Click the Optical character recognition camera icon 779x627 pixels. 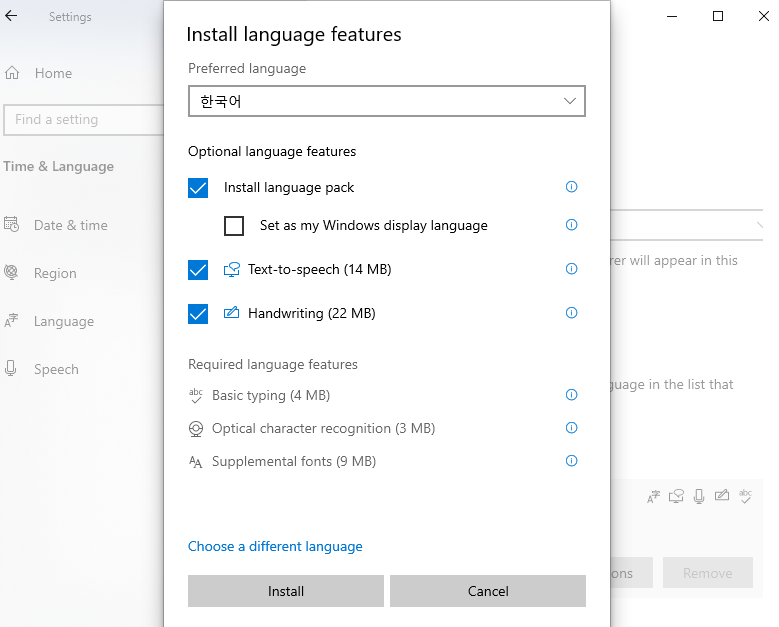pos(196,429)
